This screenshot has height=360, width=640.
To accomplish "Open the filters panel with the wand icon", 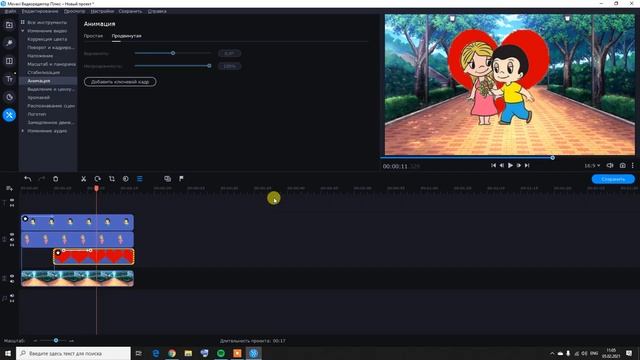I will (x=9, y=43).
